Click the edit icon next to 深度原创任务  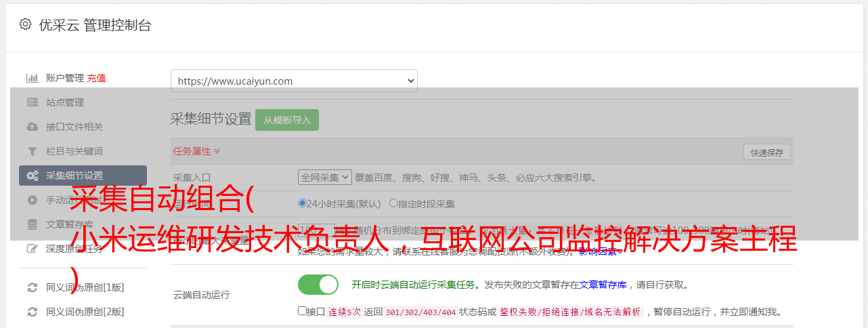32,249
